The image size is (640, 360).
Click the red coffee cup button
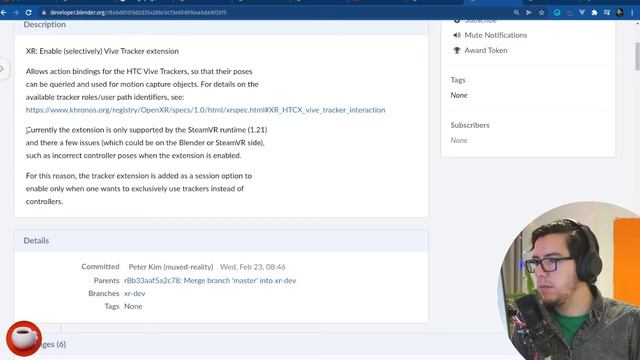point(24,338)
